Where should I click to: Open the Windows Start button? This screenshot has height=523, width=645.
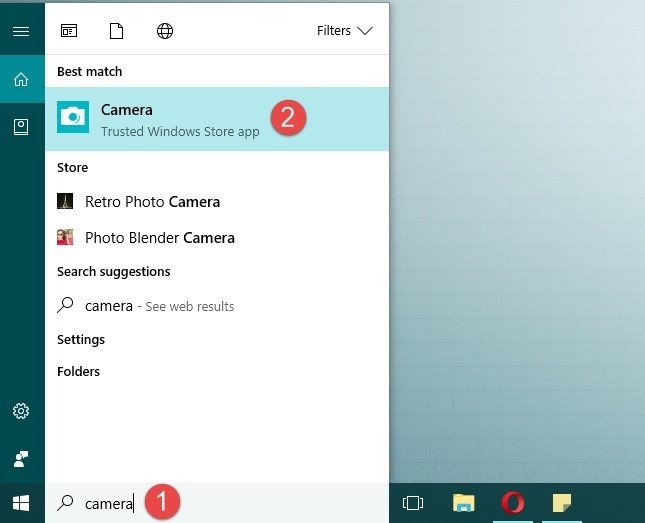point(21,503)
